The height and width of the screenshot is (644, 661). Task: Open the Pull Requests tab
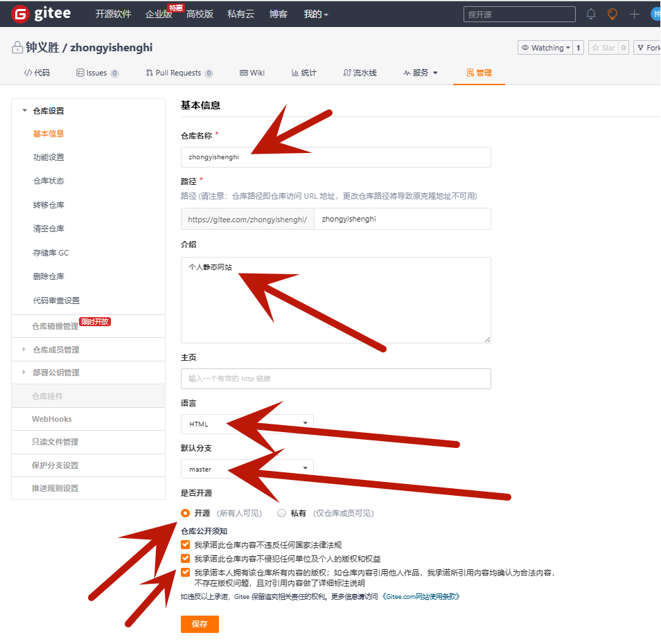pos(179,73)
